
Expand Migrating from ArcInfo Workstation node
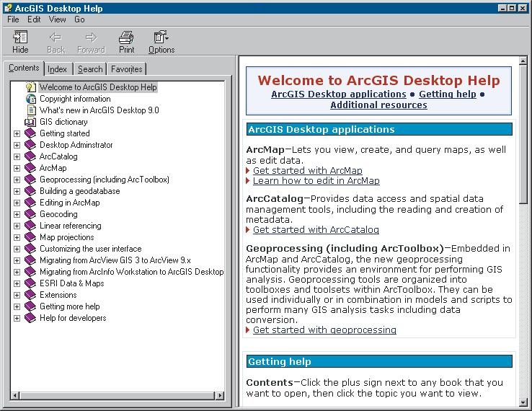click(x=17, y=272)
